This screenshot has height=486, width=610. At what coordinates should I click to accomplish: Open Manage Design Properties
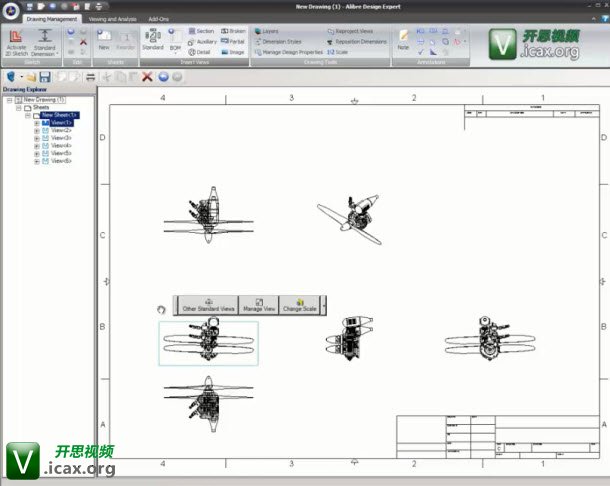coord(289,52)
